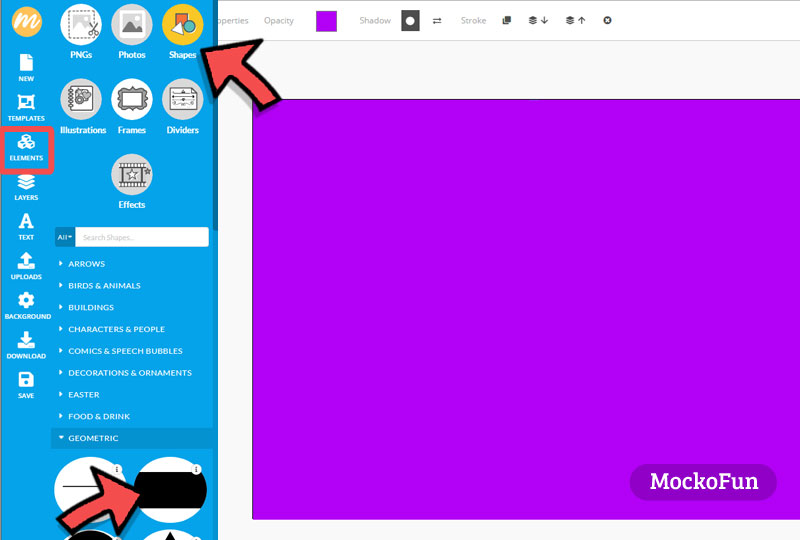The width and height of the screenshot is (800, 540).
Task: Send the layer backward
Action: click(538, 20)
